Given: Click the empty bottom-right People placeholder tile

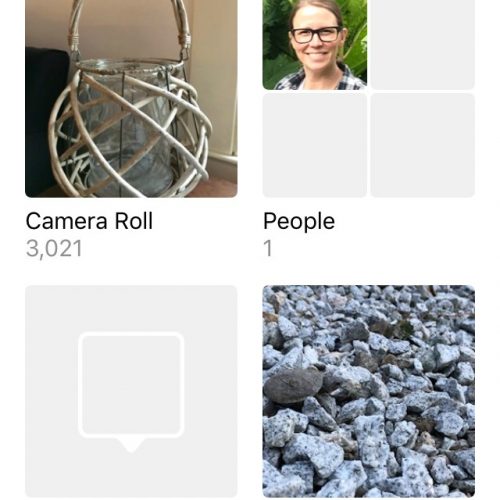Looking at the screenshot, I should [423, 145].
